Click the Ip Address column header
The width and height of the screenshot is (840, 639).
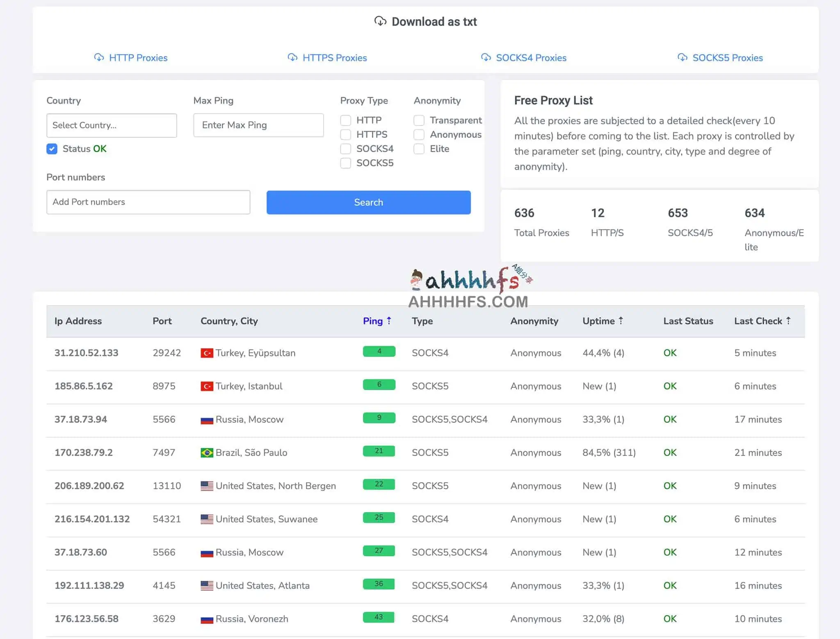(78, 321)
